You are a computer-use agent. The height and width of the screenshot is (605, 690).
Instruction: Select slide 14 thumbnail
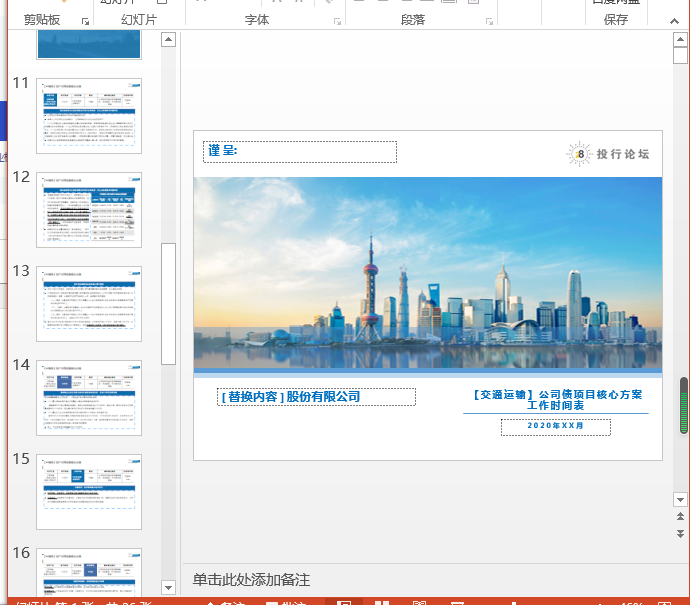(x=89, y=398)
